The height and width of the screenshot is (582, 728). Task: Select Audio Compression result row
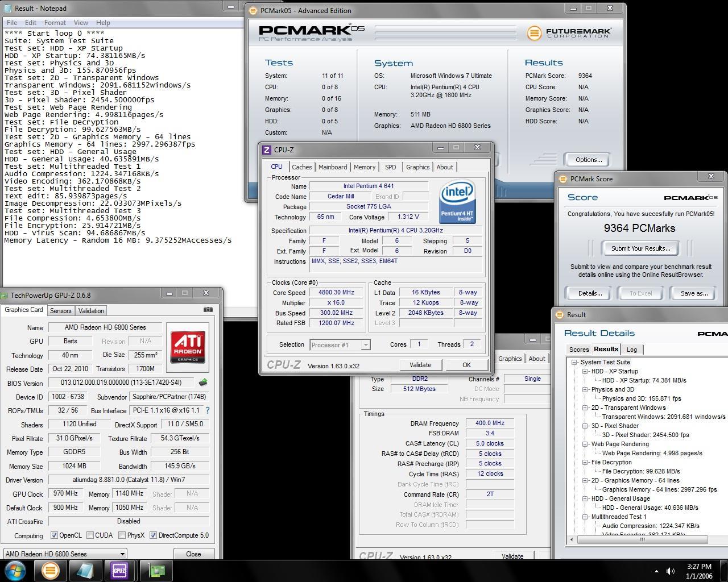[x=651, y=526]
